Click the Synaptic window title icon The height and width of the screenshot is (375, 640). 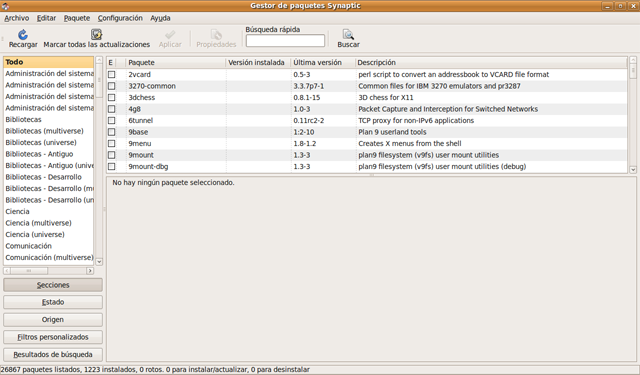pyautogui.click(x=5, y=6)
